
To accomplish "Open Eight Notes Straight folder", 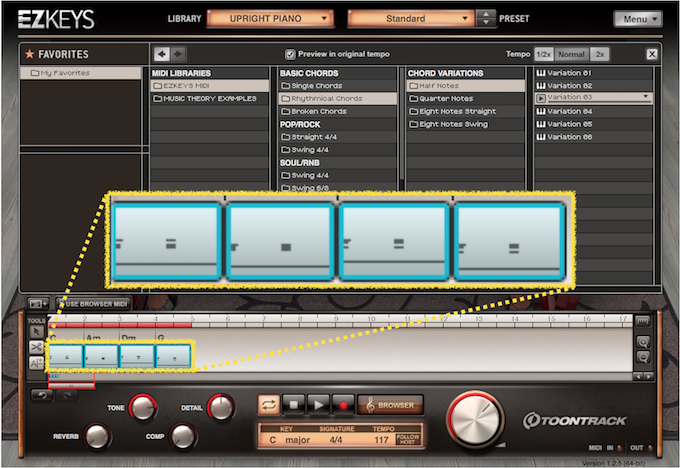I will [465, 111].
